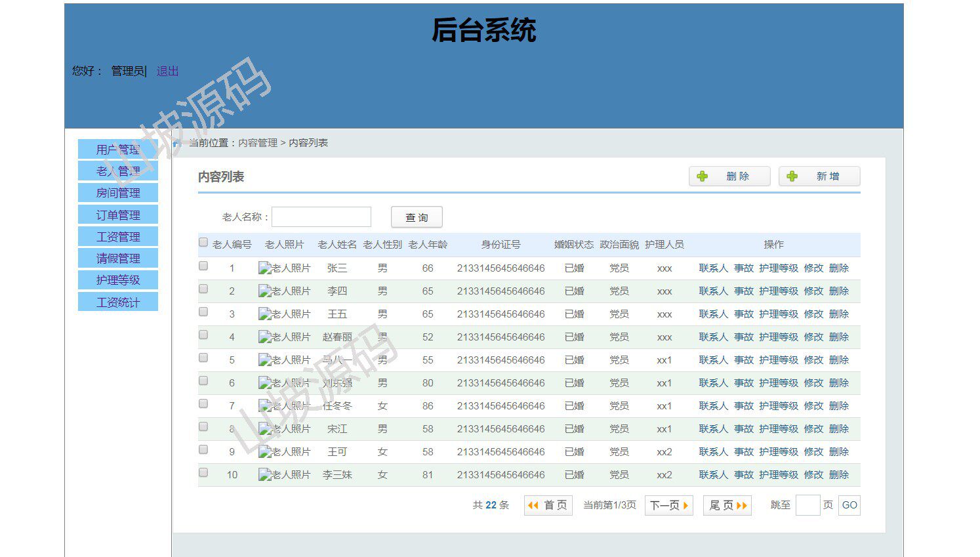Click the home icon beside 当前位置
This screenshot has height=557, width=980.
(176, 143)
